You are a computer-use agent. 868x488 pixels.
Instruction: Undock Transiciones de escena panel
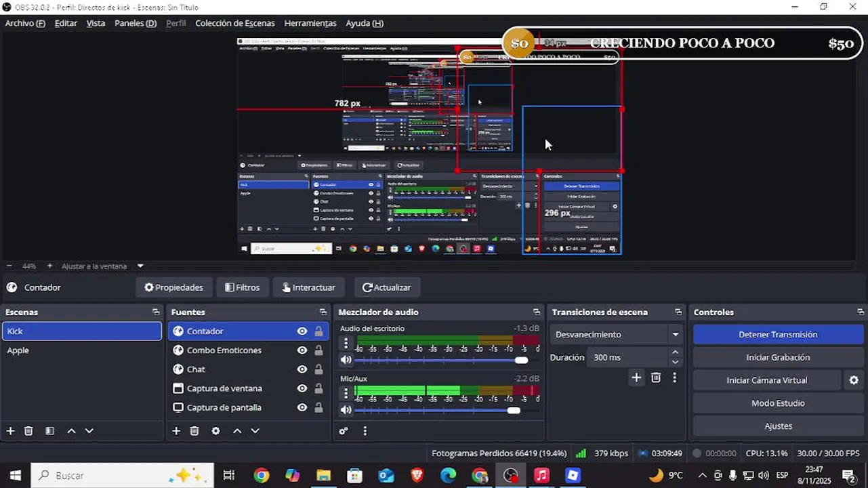click(678, 312)
